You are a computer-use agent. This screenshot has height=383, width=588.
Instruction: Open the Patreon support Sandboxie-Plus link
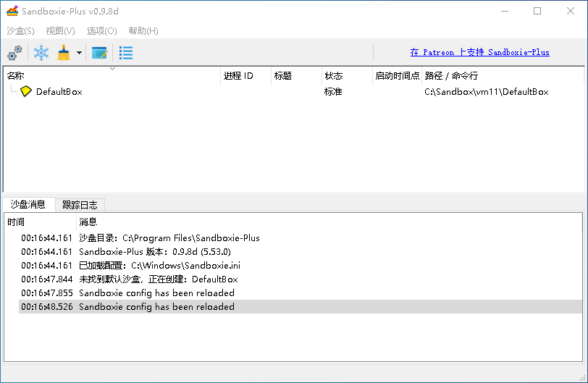click(x=479, y=52)
